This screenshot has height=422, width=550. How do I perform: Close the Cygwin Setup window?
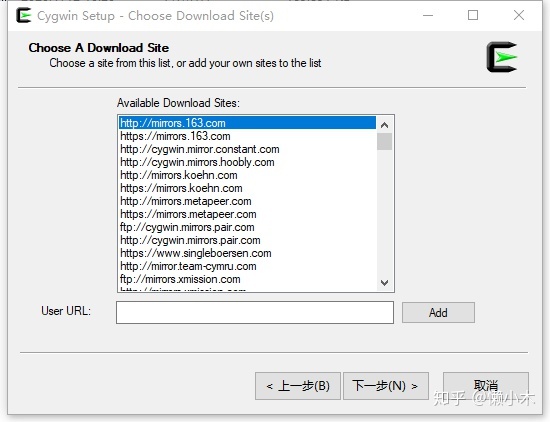519,15
